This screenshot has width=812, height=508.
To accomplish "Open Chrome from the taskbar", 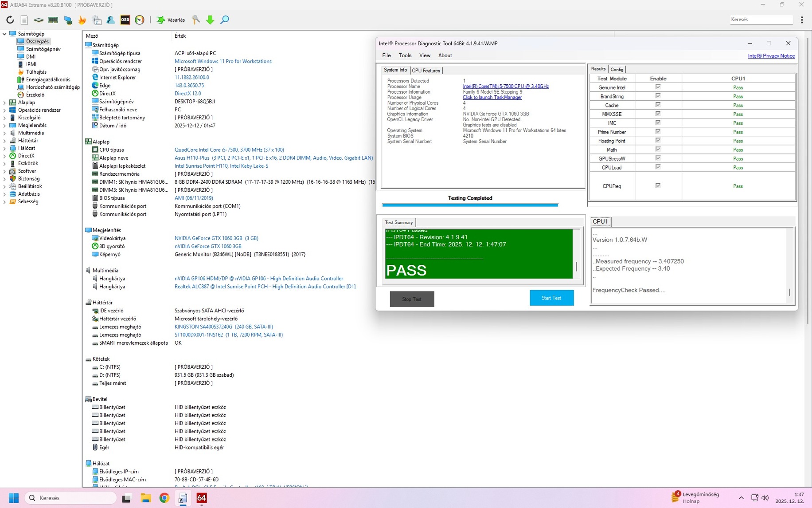I will 164,498.
